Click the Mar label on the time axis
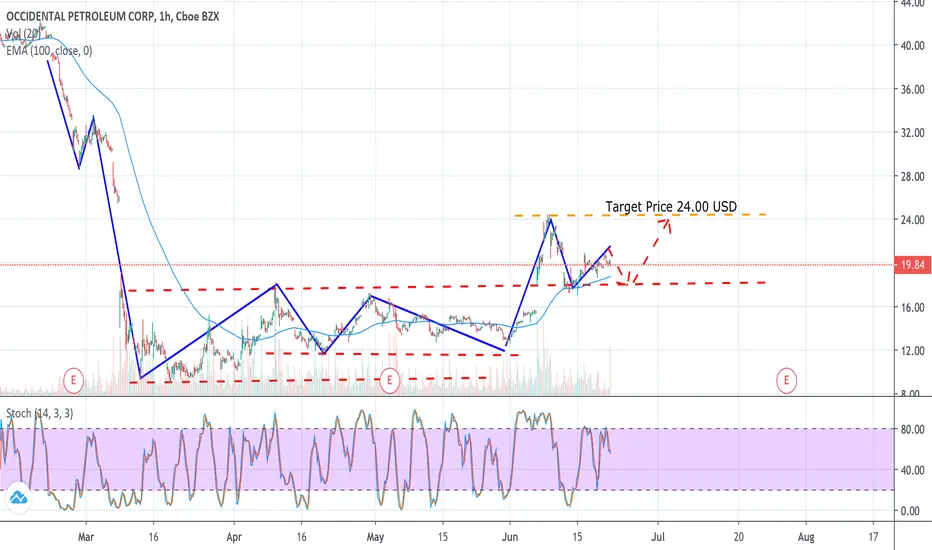The width and height of the screenshot is (932, 550). (86, 537)
